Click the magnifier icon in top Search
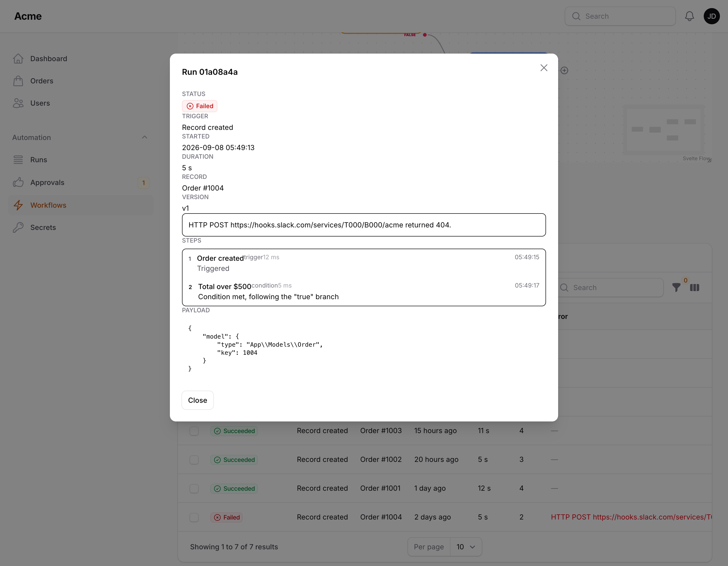This screenshot has height=566, width=728. (x=576, y=16)
